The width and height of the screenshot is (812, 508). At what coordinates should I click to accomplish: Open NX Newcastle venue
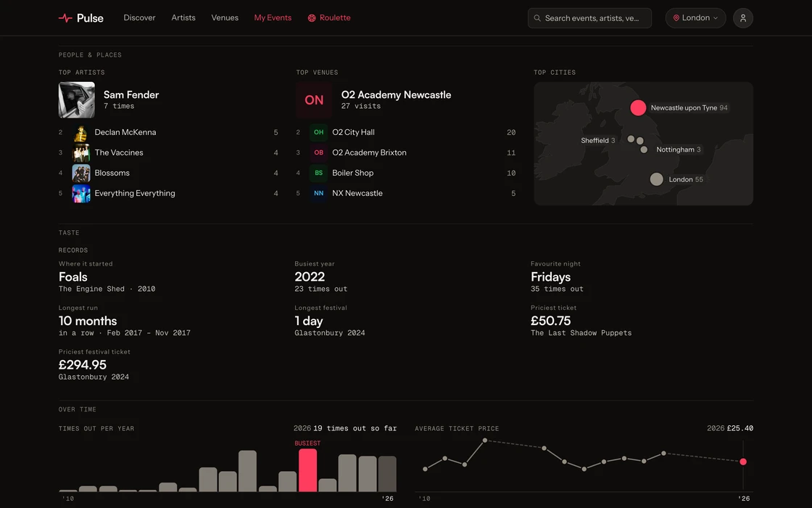[x=357, y=193]
